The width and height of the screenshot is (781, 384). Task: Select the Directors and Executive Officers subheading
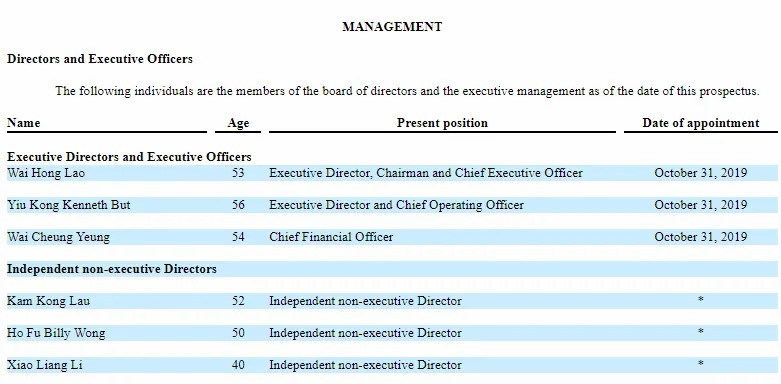click(x=100, y=59)
